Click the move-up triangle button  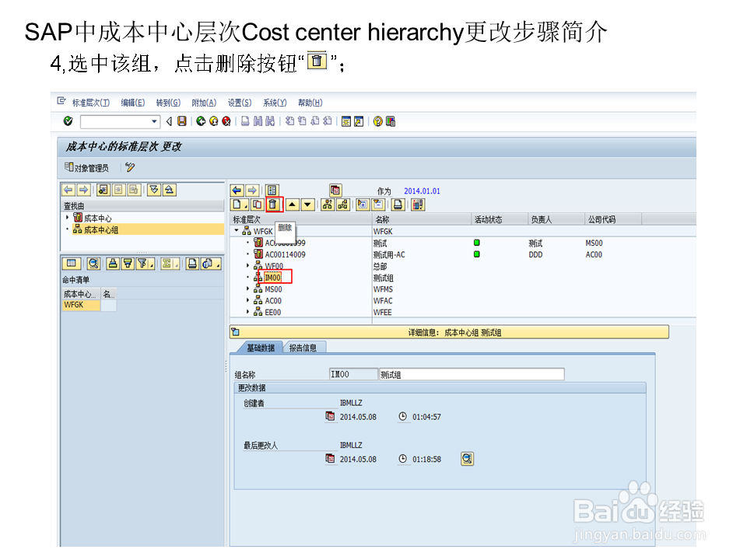293,205
